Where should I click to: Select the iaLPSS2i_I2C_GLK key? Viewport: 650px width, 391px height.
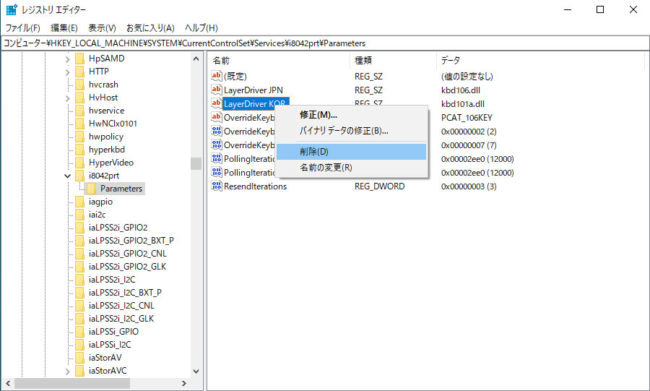(x=121, y=319)
